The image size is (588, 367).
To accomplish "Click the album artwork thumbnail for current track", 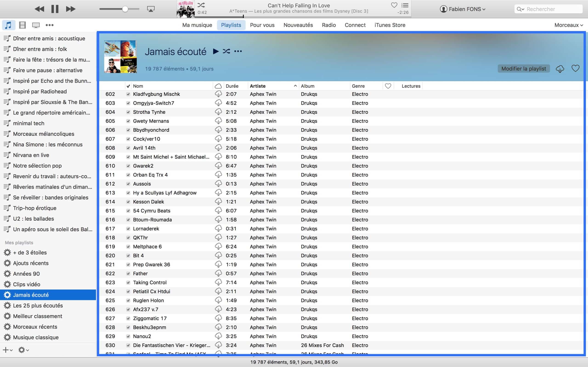I will pyautogui.click(x=185, y=9).
